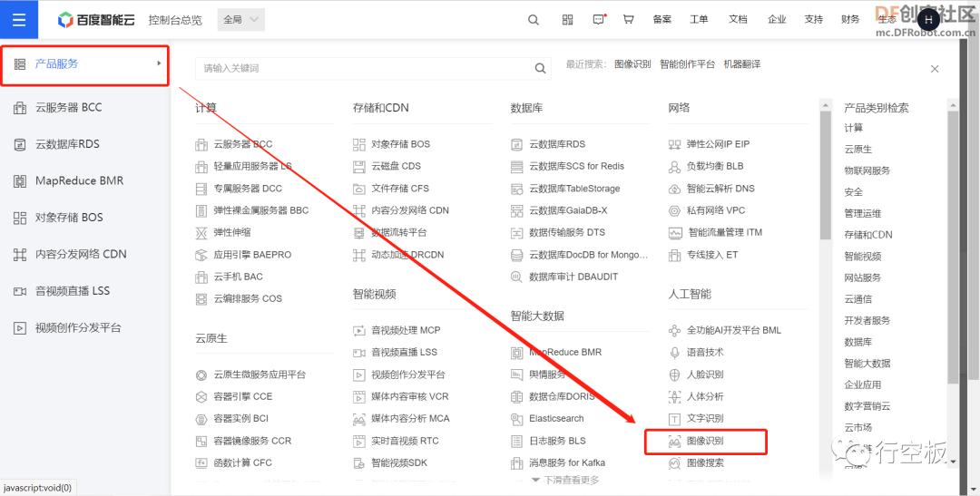This screenshot has height=496, width=980.
Task: Select recent search 机器翻译
Action: click(742, 64)
